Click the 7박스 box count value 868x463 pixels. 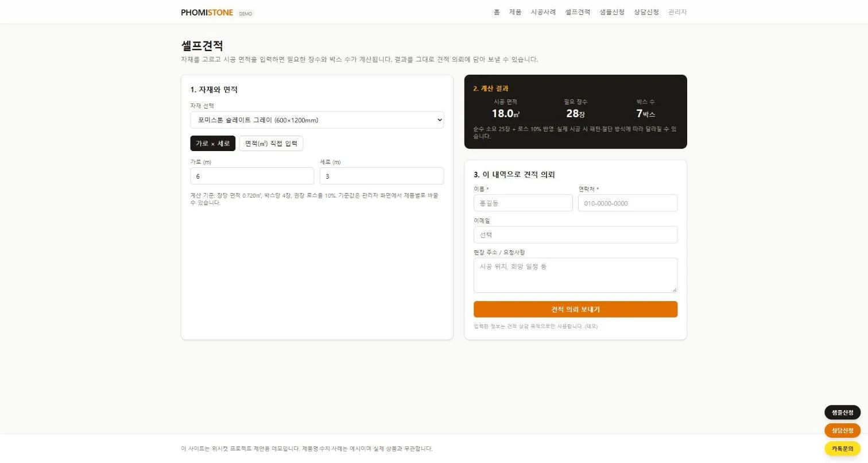(645, 114)
